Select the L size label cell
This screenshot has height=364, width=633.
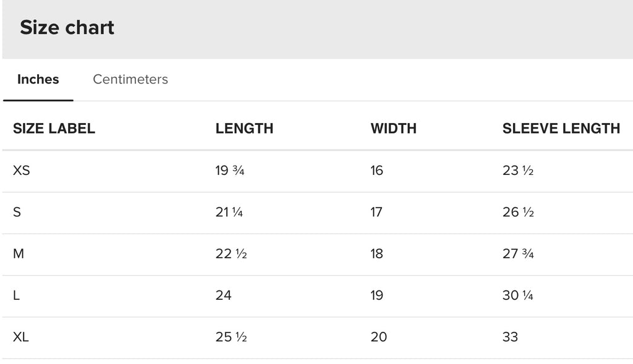17,295
